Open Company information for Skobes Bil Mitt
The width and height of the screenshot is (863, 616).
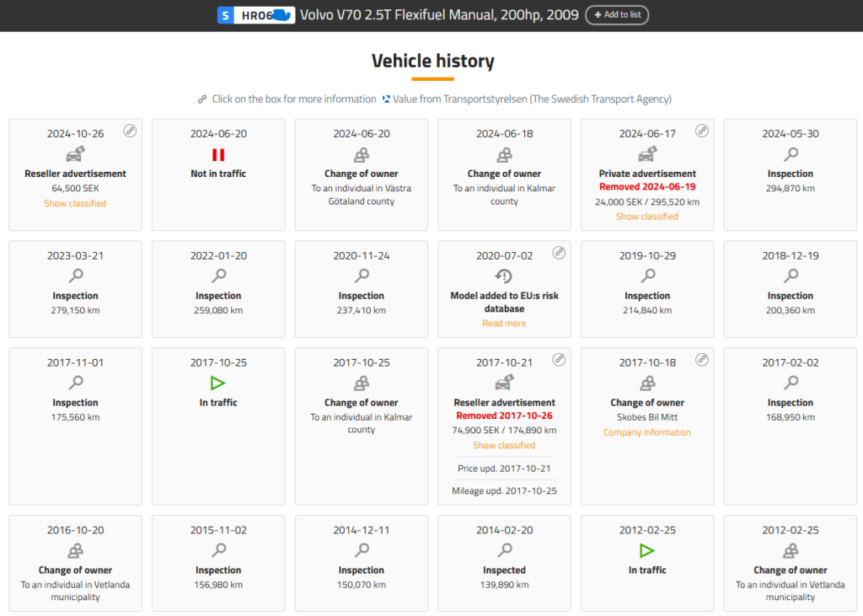coord(646,432)
